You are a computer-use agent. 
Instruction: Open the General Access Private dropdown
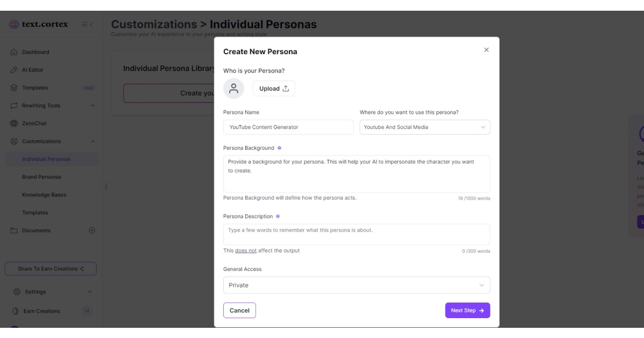pyautogui.click(x=356, y=285)
